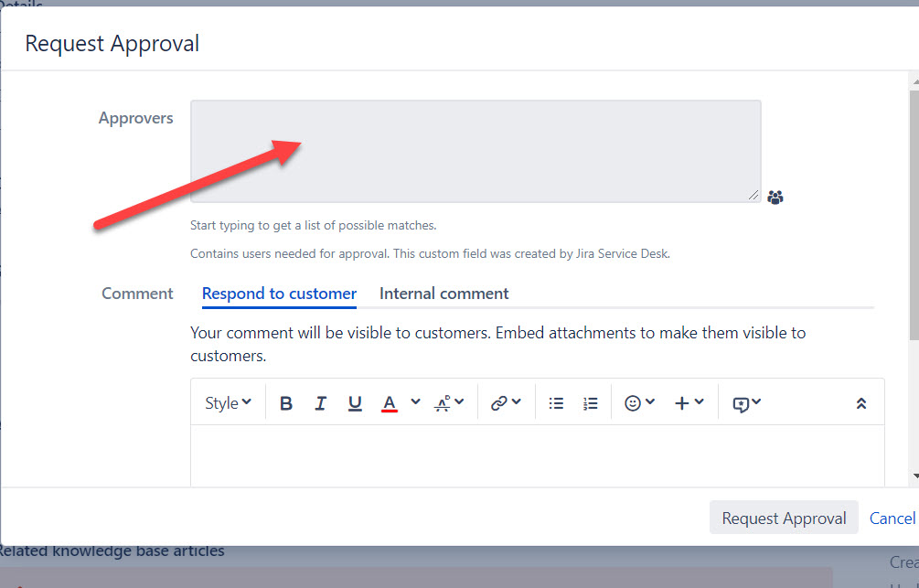
Task: Click inside the comment text area
Action: coord(537,455)
